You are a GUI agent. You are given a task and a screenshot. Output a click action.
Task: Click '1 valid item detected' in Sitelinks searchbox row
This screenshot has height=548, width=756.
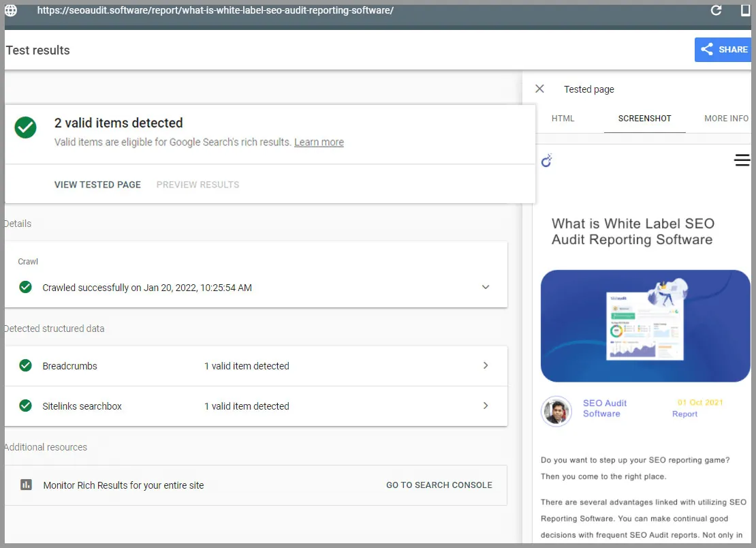pyautogui.click(x=247, y=406)
